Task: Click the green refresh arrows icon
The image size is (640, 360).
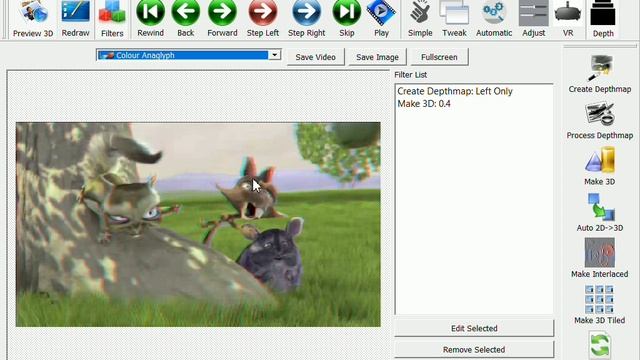Action: point(600,345)
